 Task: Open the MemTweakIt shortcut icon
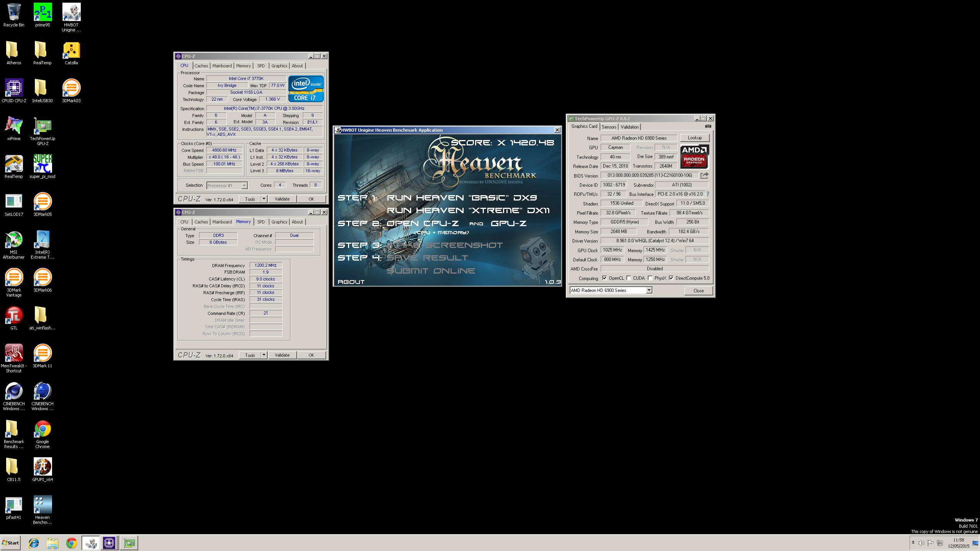[14, 359]
